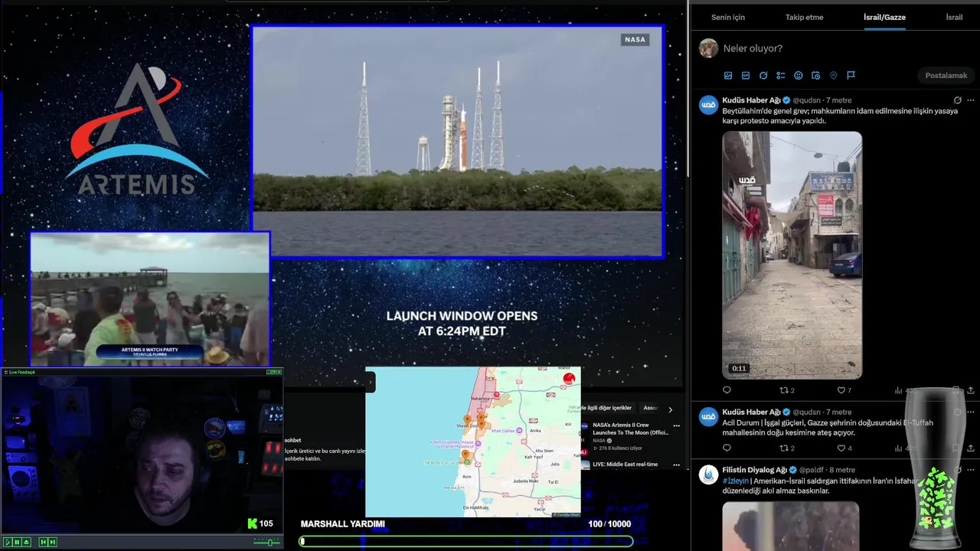Like the Acil Durum post with 4 likes
This screenshot has height=551, width=980.
tap(844, 448)
